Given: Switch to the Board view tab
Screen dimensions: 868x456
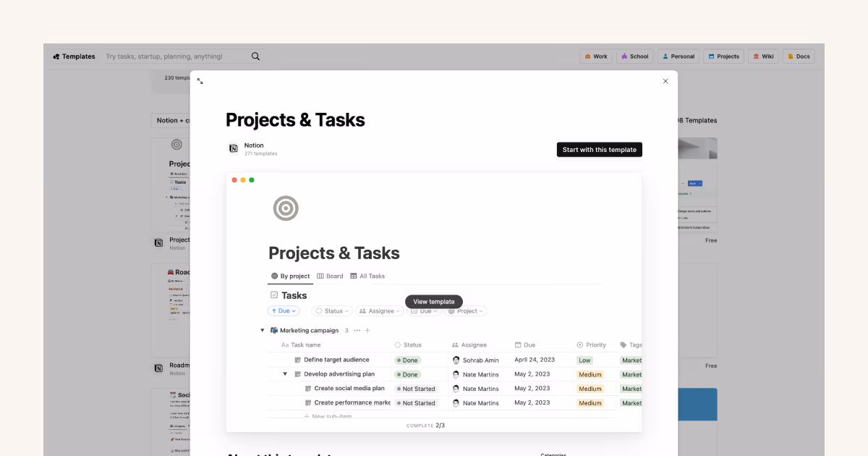Looking at the screenshot, I should pos(329,276).
